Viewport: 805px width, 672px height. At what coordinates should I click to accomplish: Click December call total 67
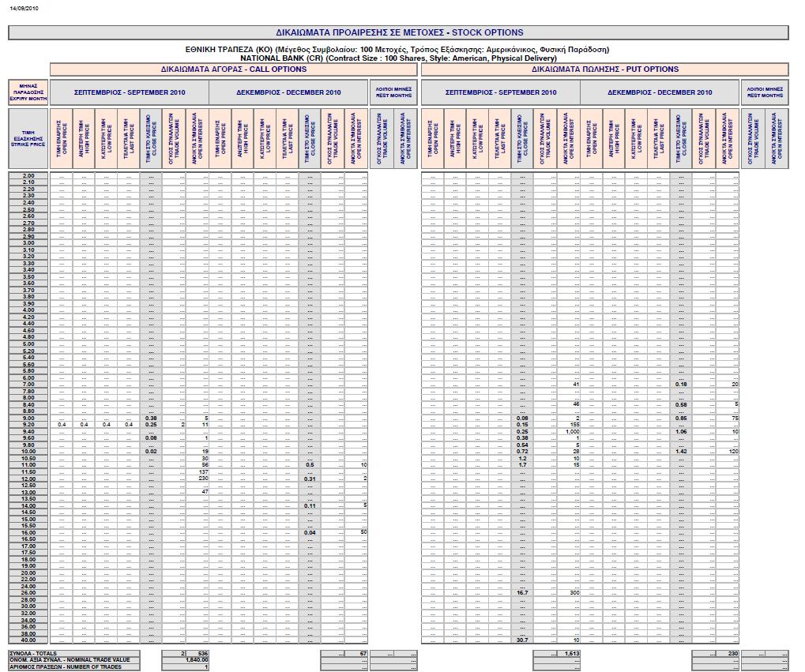pyautogui.click(x=364, y=653)
